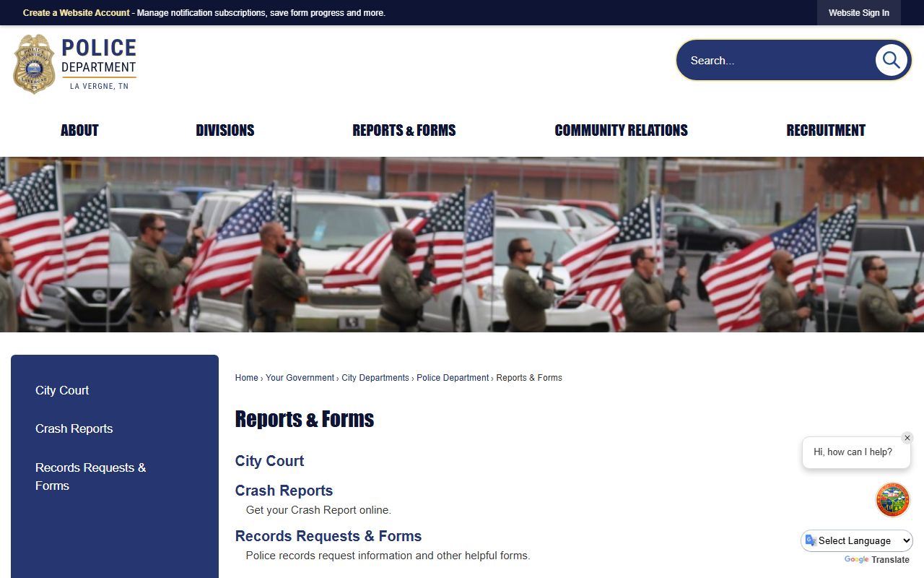Click the Reports & Forms page title
This screenshot has width=924, height=578.
coord(305,419)
